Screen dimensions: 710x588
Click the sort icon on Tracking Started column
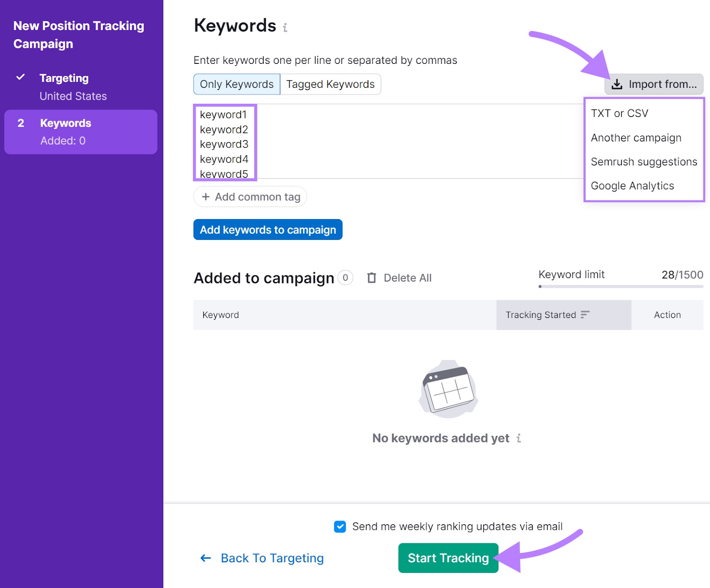(585, 315)
